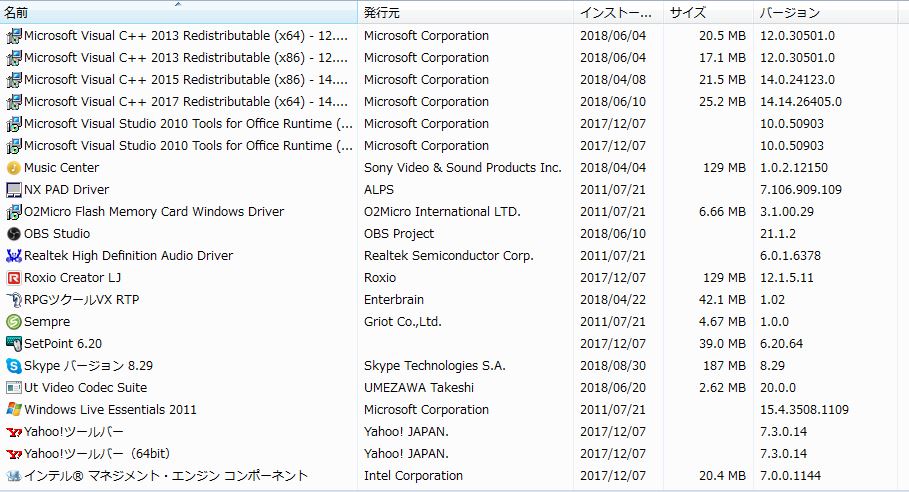Click the NX PAD Driver icon
The height and width of the screenshot is (492, 909).
click(x=14, y=190)
